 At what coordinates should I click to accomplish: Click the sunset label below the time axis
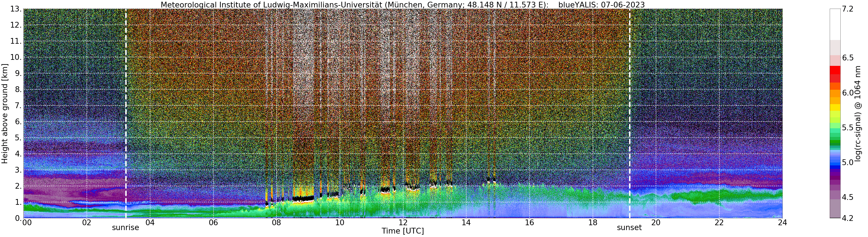click(x=629, y=228)
